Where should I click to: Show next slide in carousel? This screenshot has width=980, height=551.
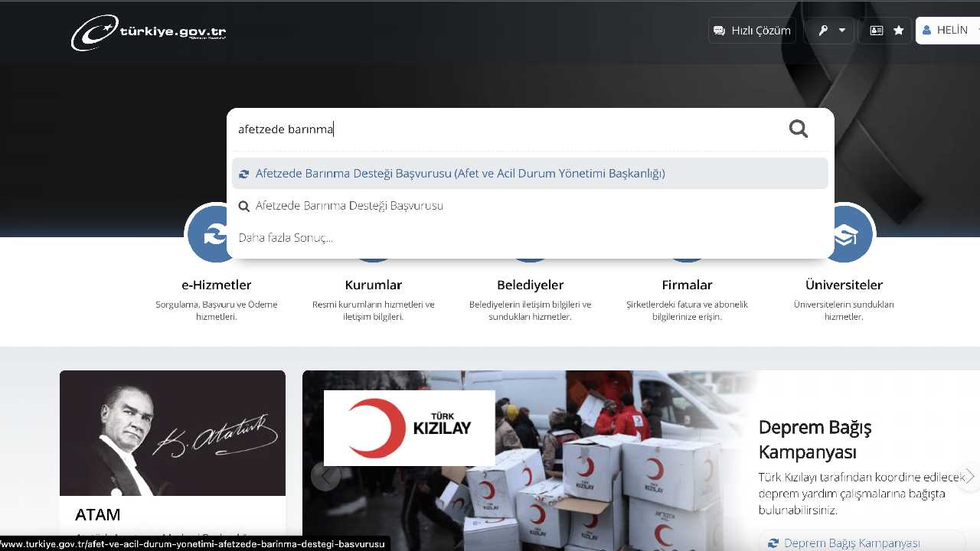[969, 477]
